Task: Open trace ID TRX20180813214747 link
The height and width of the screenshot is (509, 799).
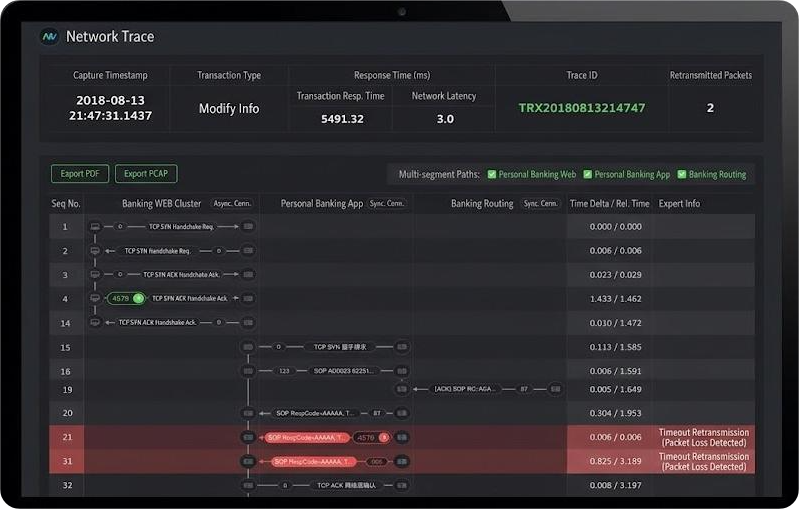Action: tap(582, 108)
